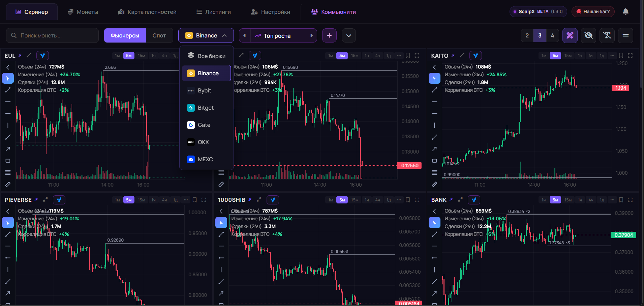Click the blue checkmark logo beside EUL
The image size is (644, 306).
click(42, 55)
